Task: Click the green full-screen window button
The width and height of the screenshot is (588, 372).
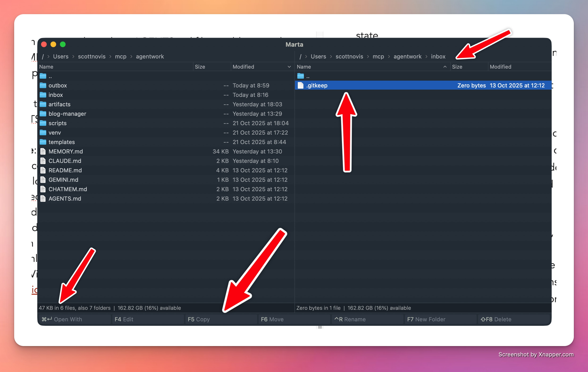Action: click(x=63, y=44)
